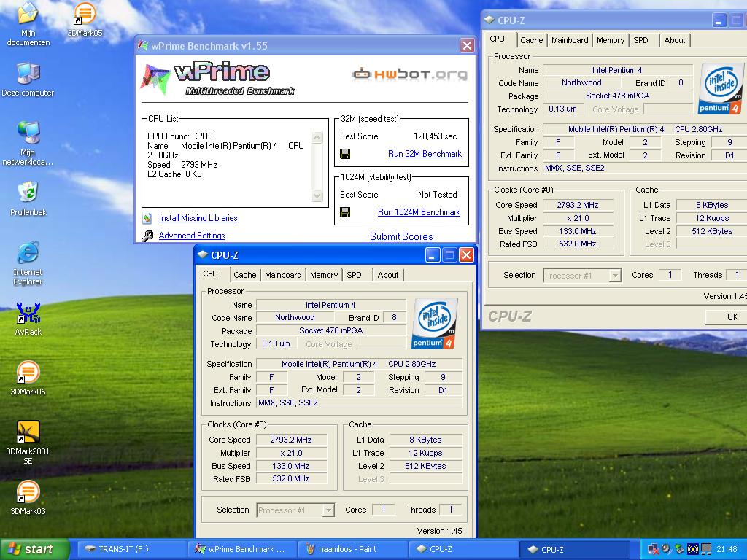Viewport: 747px width, 560px height.
Task: Switch to Cache tab in front CPU-Z
Action: pos(245,275)
